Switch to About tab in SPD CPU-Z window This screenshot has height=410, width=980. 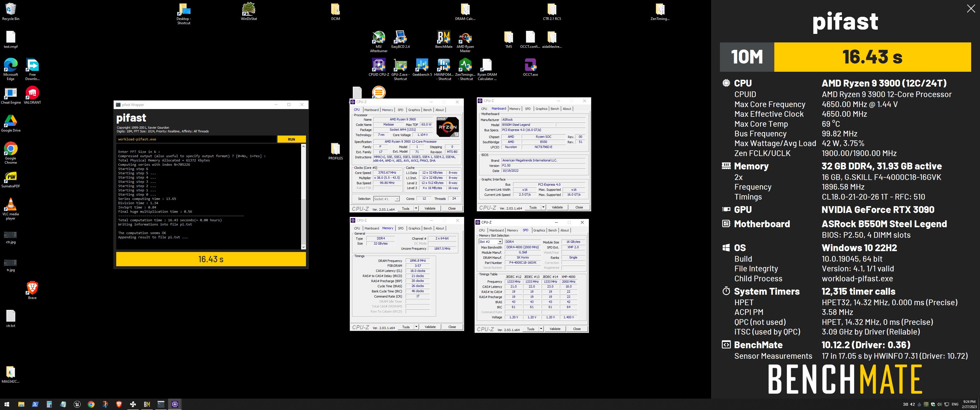[565, 230]
